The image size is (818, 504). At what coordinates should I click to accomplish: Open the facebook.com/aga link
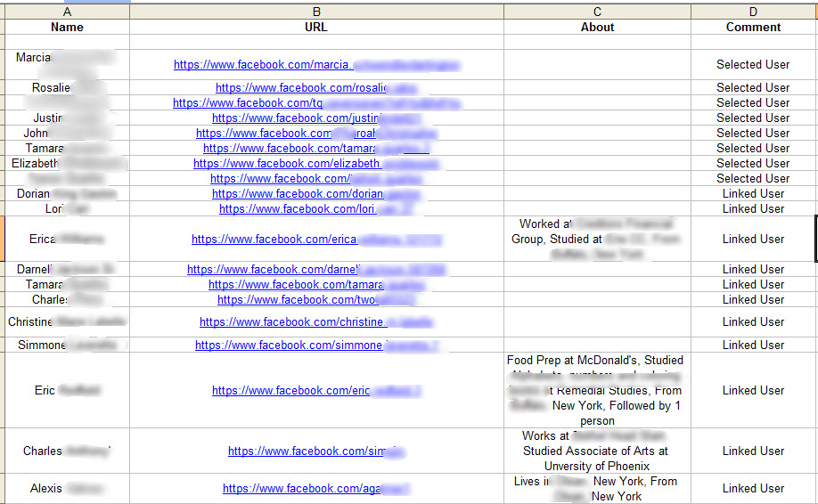[316, 488]
